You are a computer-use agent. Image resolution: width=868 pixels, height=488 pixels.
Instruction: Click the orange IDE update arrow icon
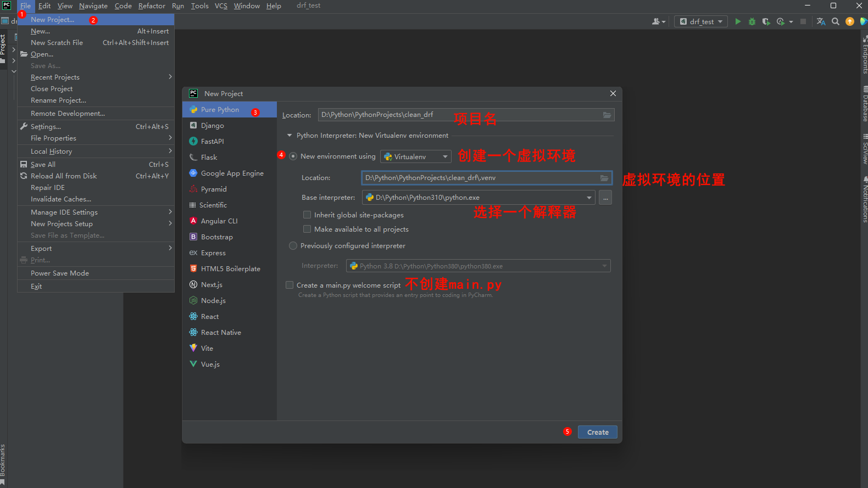(x=850, y=21)
